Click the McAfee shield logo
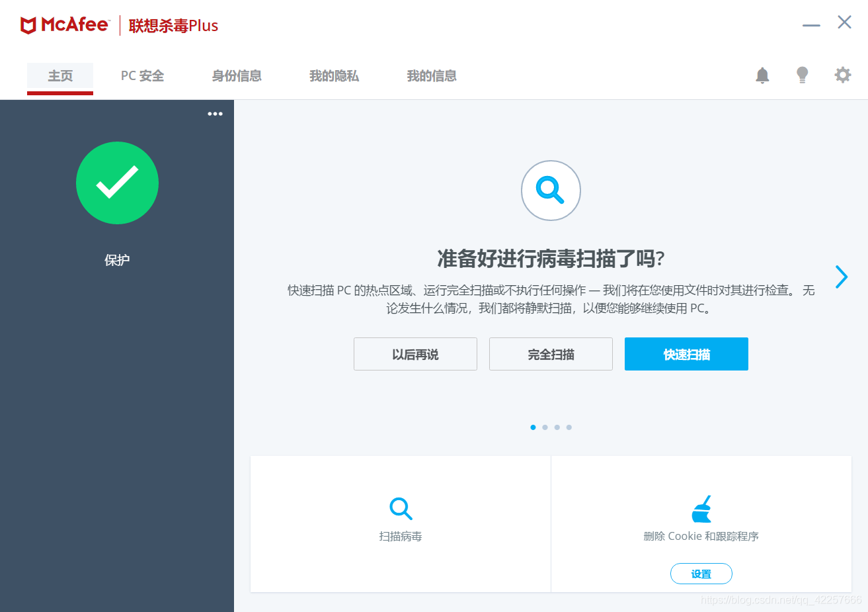This screenshot has width=868, height=612. [x=26, y=24]
